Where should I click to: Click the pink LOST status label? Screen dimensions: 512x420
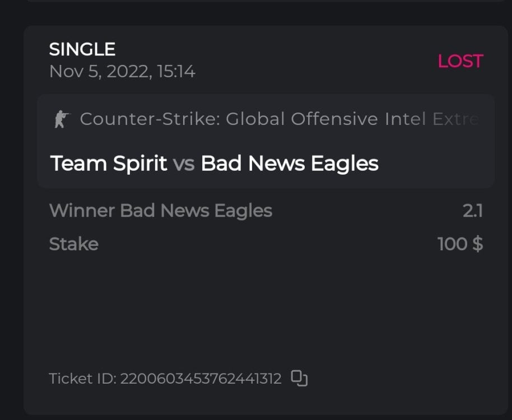click(460, 61)
